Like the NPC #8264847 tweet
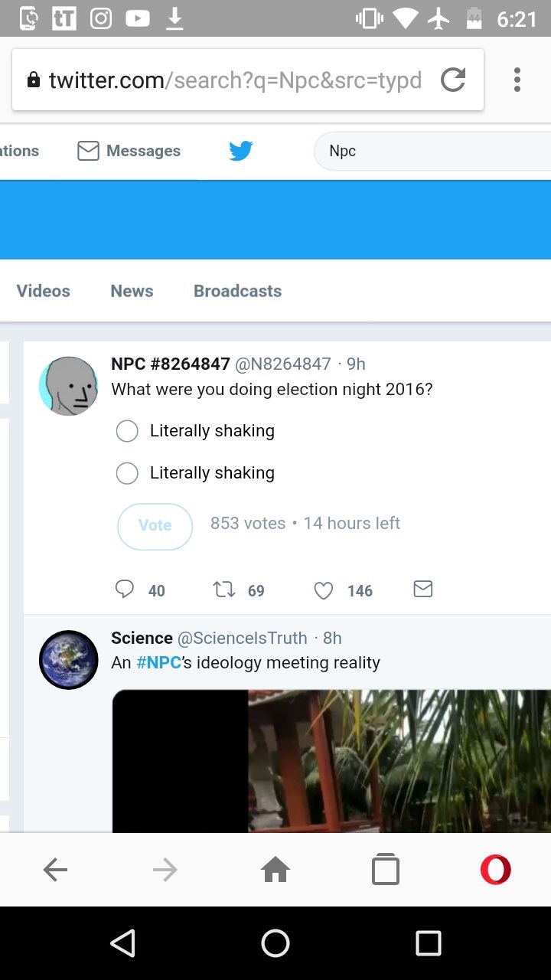Screen dimensions: 551x980 tap(324, 590)
